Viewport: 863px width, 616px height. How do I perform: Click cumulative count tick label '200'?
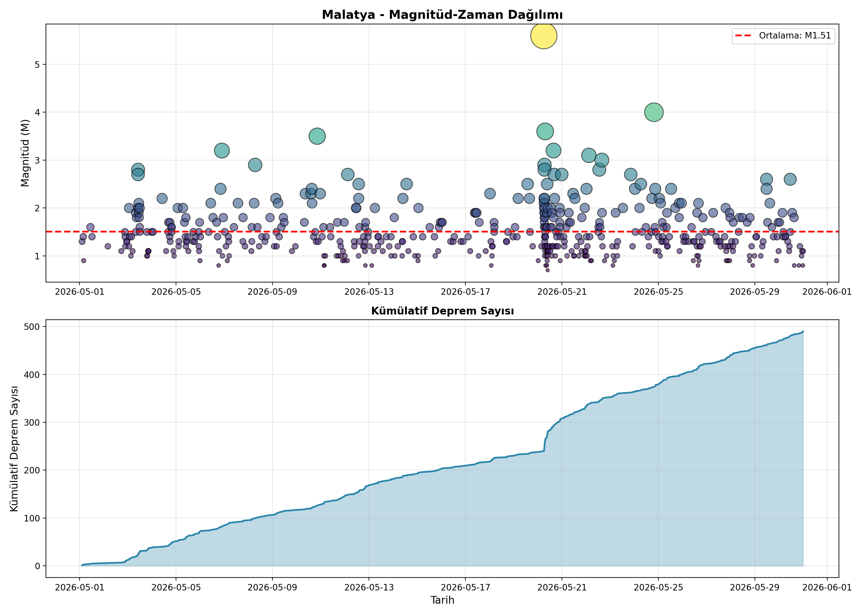click(x=32, y=470)
